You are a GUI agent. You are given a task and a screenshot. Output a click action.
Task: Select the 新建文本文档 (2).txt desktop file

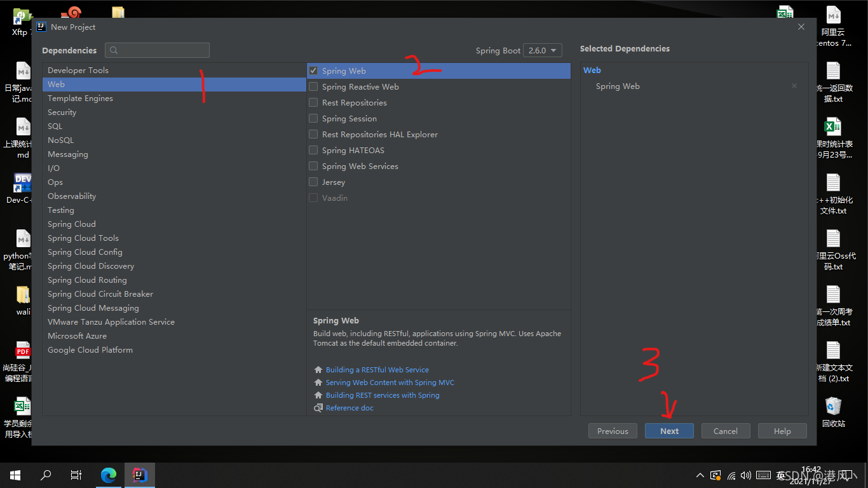(834, 362)
